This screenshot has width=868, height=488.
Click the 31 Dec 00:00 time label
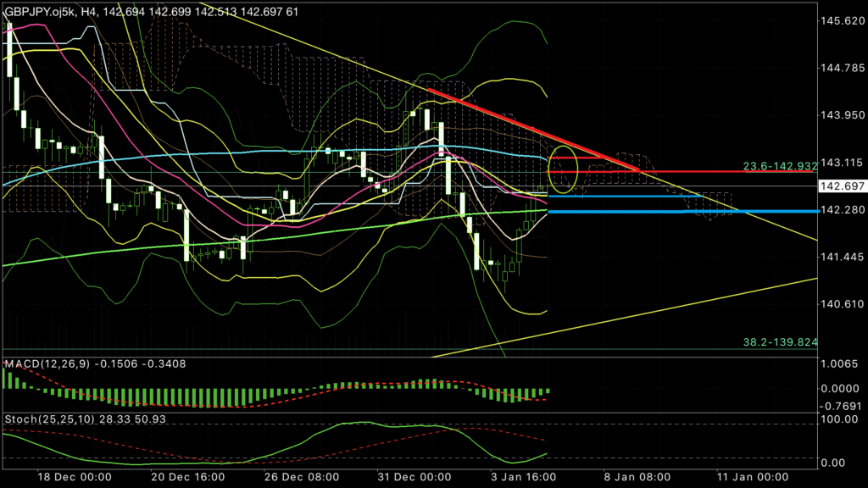coord(414,477)
